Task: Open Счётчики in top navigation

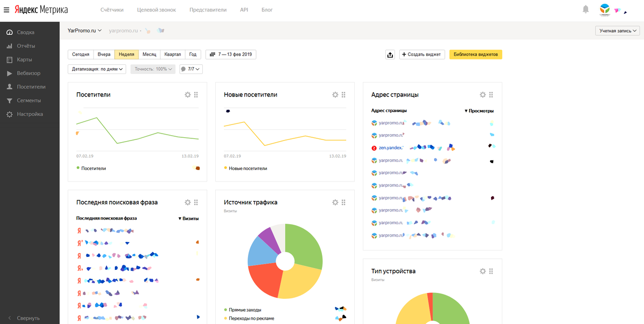Action: click(112, 10)
